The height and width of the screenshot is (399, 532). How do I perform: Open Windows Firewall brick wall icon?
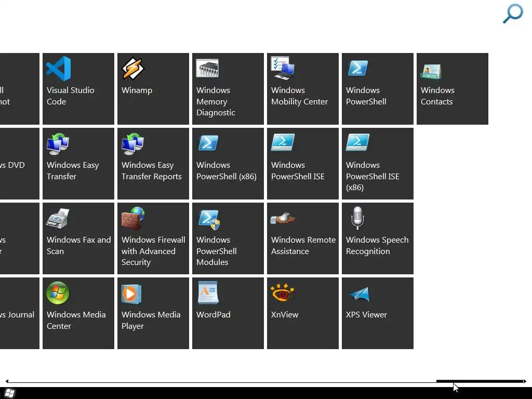click(133, 218)
